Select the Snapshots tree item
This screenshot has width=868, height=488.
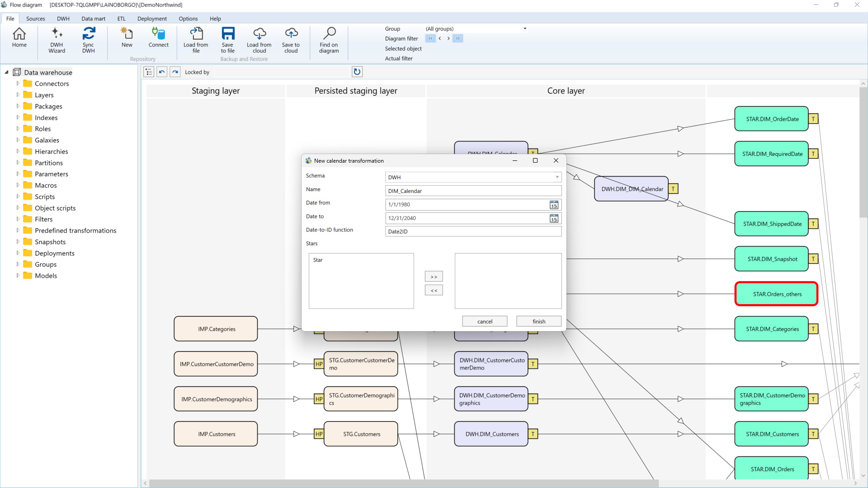point(50,242)
